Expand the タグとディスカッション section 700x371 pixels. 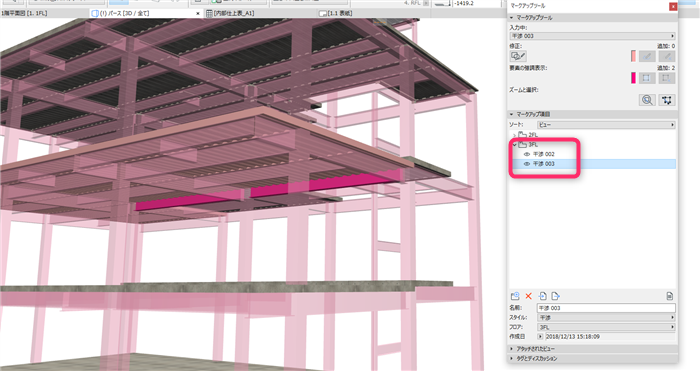pos(592,358)
